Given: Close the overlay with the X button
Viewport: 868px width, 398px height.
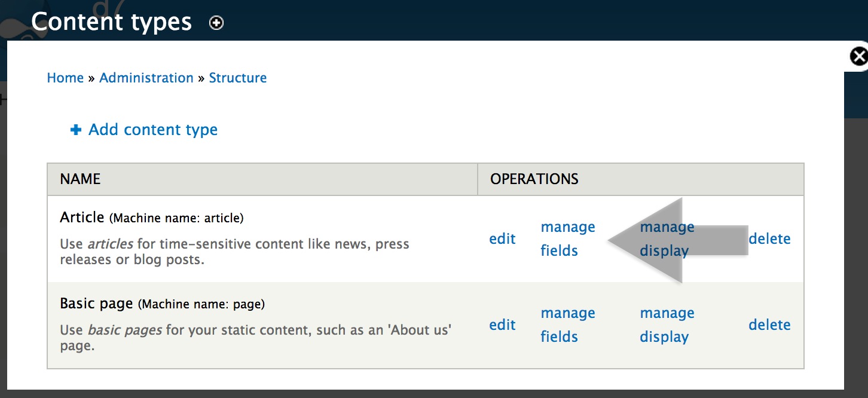Looking at the screenshot, I should coord(859,57).
